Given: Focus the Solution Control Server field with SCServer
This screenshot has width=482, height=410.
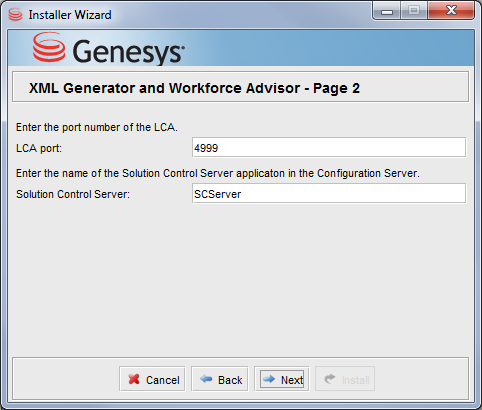Looking at the screenshot, I should 329,193.
